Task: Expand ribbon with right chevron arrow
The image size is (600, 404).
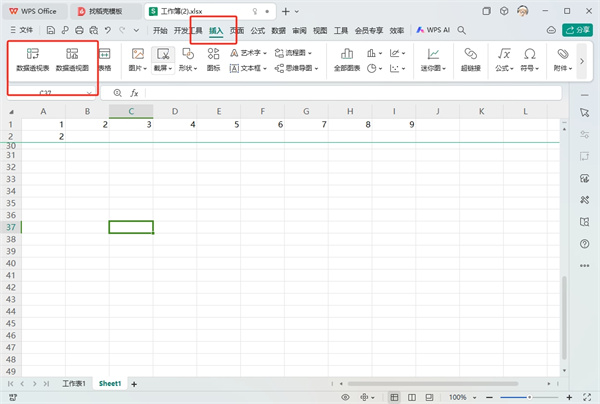Action: (x=582, y=61)
